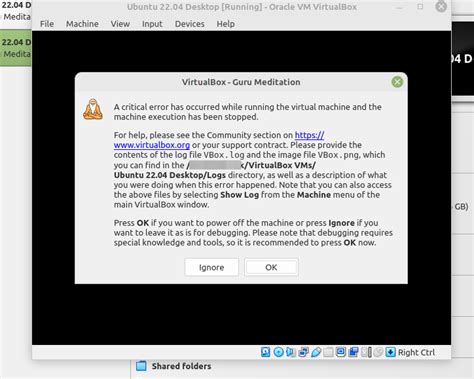The height and width of the screenshot is (379, 474).
Task: Click the Right Ctrl host key label
Action: [416, 352]
